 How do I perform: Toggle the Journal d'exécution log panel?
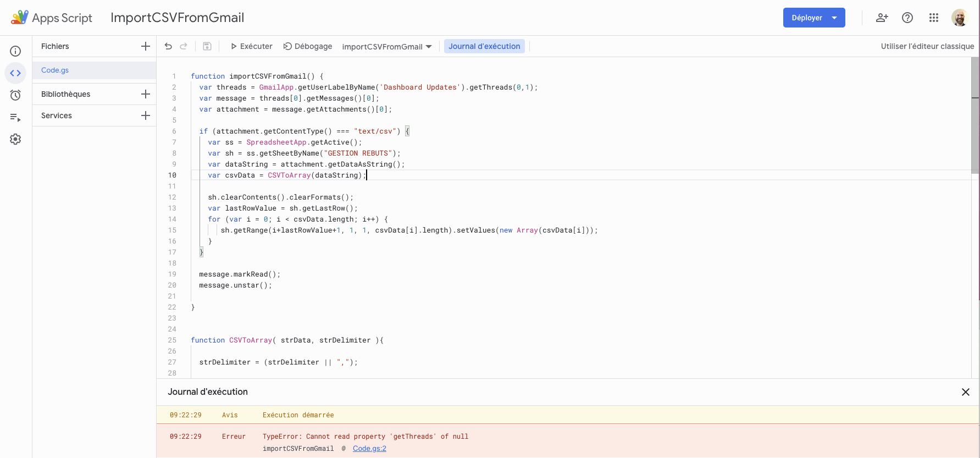click(484, 46)
